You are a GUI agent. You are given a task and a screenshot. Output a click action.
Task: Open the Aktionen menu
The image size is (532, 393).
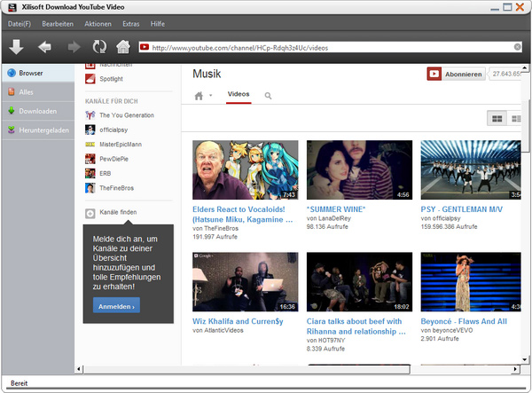tap(98, 24)
